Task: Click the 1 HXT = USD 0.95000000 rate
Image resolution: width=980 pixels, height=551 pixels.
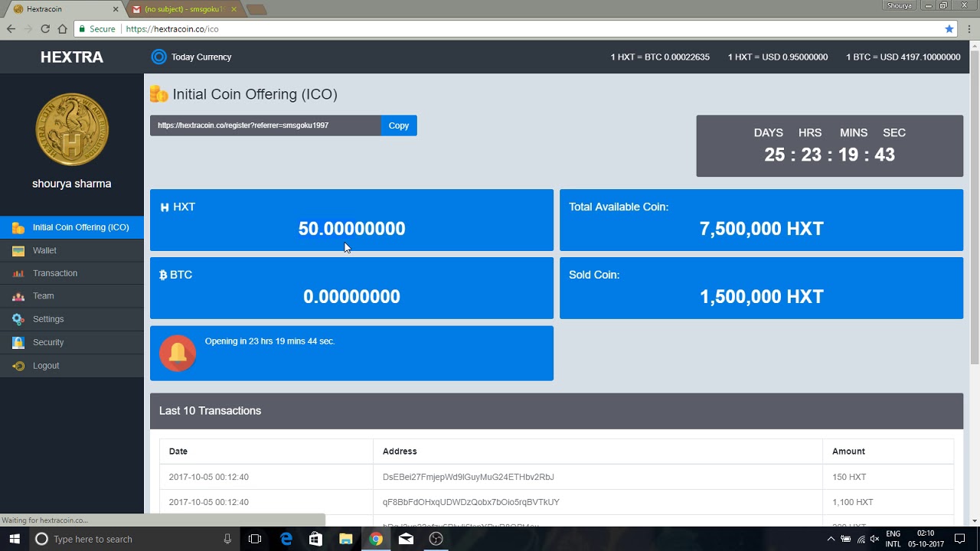Action: [x=777, y=57]
